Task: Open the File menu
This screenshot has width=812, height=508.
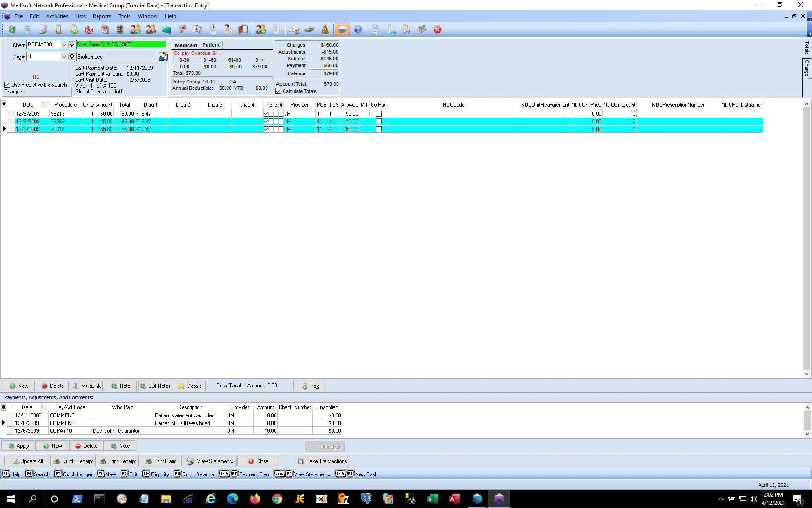Action: click(19, 16)
